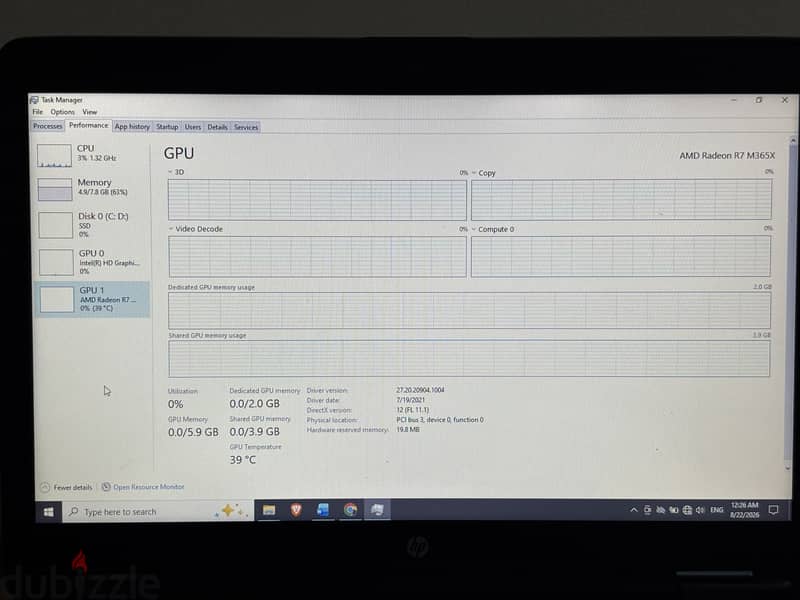
Task: Click the Type here to search box
Action: [158, 511]
